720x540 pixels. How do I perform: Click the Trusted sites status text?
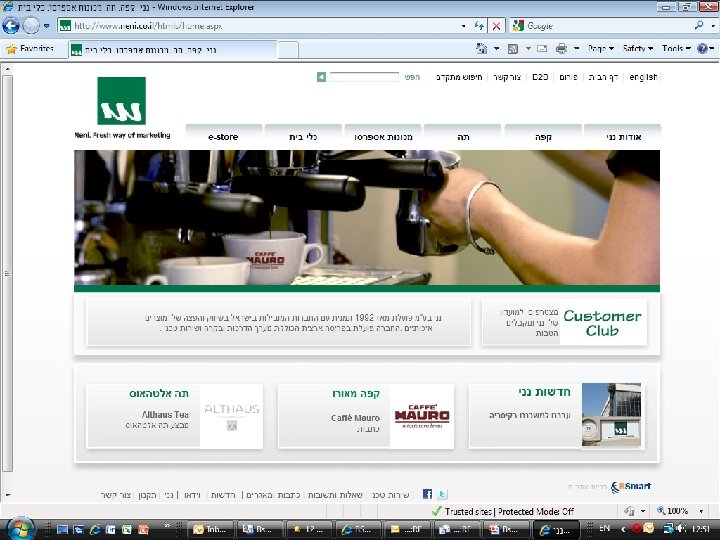point(468,511)
